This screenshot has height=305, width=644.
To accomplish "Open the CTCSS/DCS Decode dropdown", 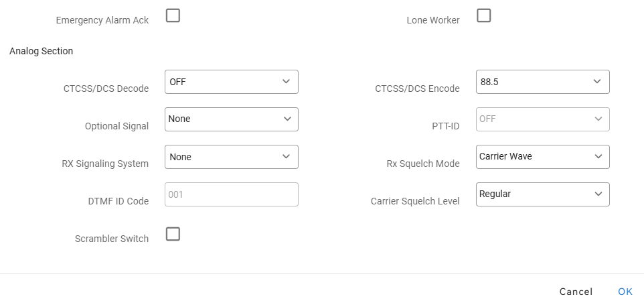I will click(x=231, y=82).
